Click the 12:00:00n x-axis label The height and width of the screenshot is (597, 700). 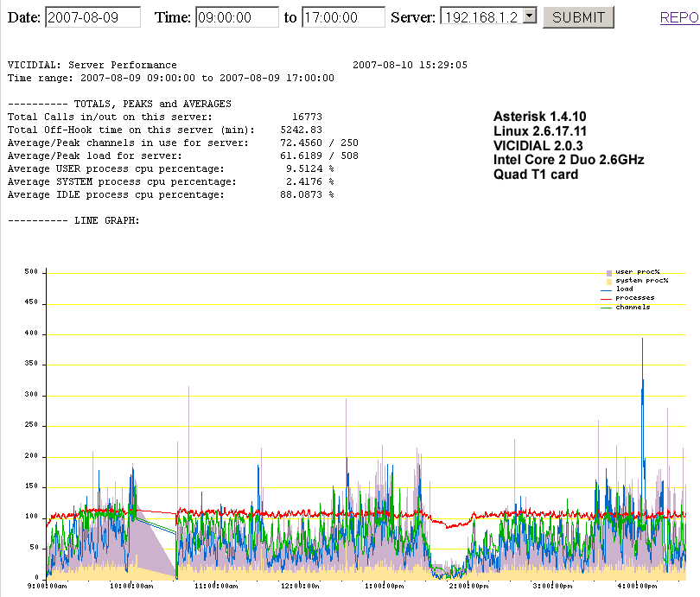coord(300,586)
